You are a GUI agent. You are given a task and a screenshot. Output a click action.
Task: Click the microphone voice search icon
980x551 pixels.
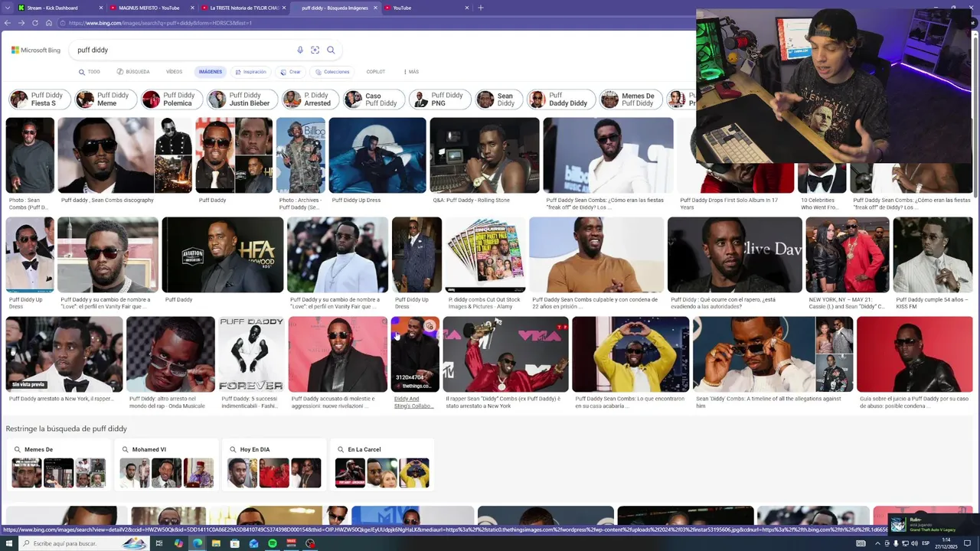pyautogui.click(x=300, y=50)
